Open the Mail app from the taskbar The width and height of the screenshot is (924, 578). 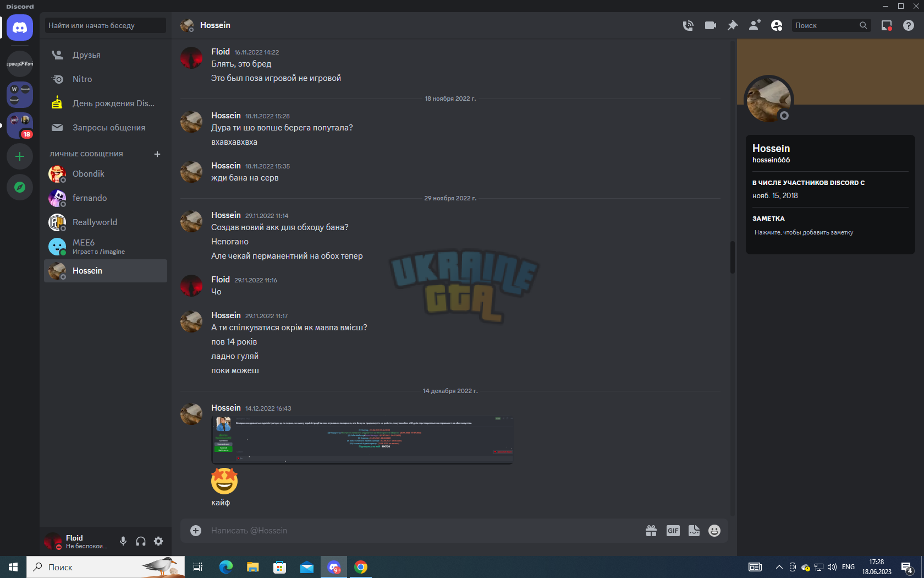coord(306,567)
